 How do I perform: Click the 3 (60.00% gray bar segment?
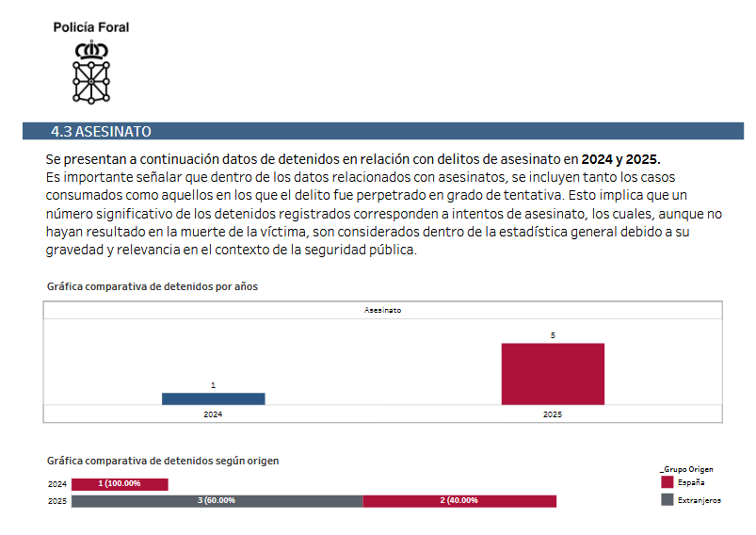[x=217, y=501]
